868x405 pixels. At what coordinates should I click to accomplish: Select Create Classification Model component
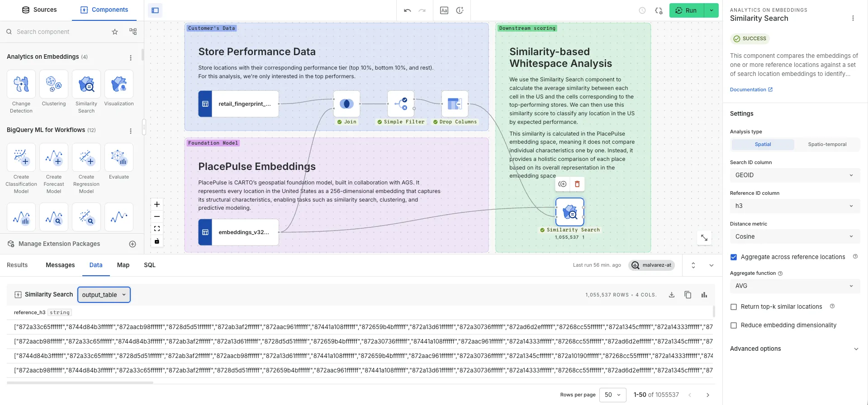point(21,157)
